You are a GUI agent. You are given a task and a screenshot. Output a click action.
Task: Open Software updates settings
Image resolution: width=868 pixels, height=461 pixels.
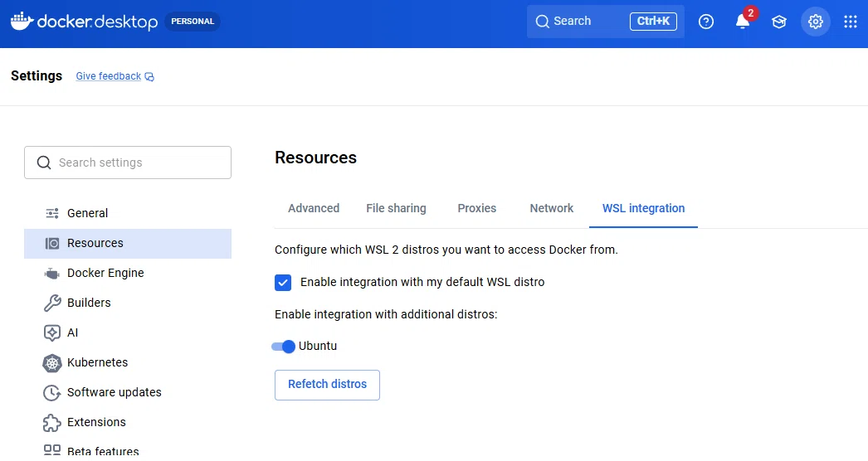click(128, 392)
